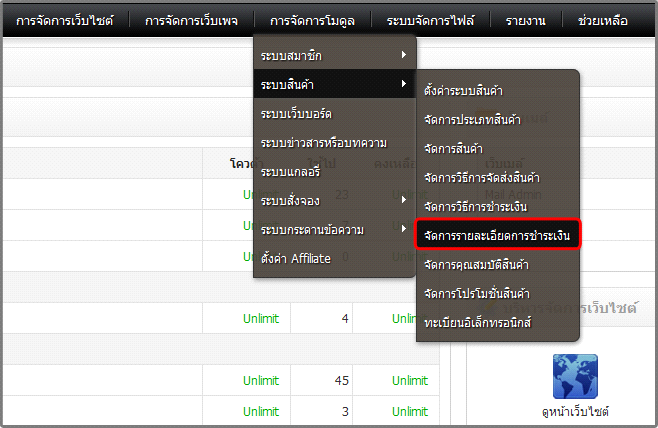Expand the ระบบสั่งจอง submenu arrow
Screen dimensions: 658x428
tap(404, 200)
